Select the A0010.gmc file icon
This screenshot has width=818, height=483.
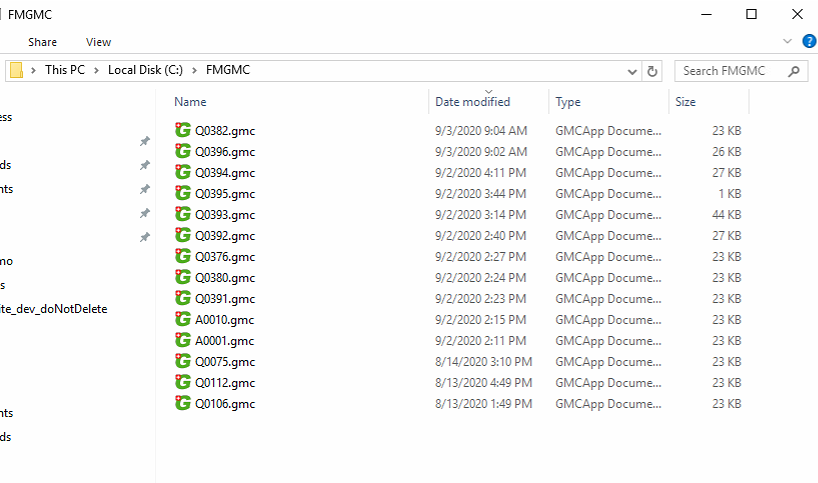[x=182, y=319]
